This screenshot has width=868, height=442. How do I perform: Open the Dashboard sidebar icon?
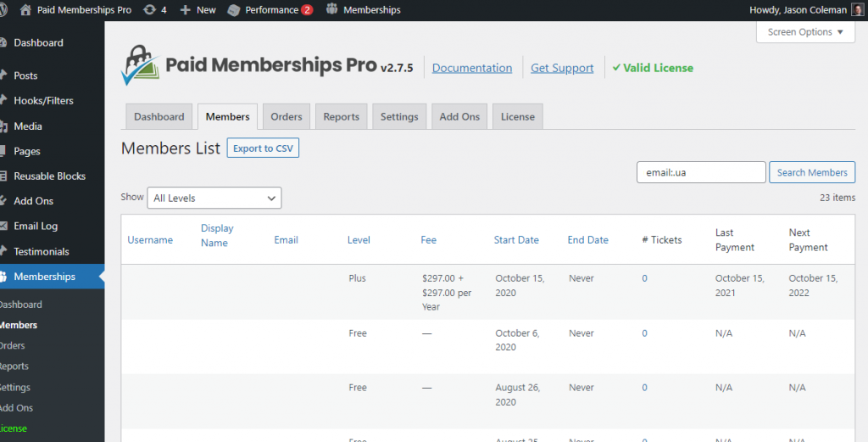(x=3, y=42)
